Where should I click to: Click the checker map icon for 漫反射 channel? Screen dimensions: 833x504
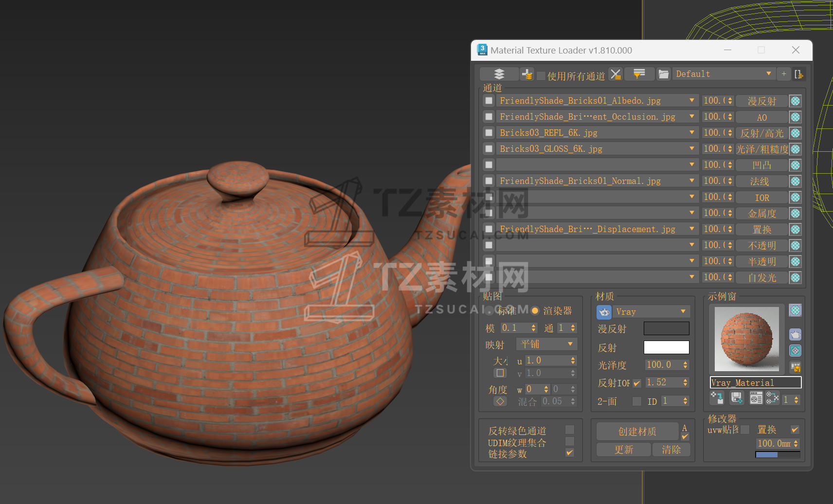[795, 101]
